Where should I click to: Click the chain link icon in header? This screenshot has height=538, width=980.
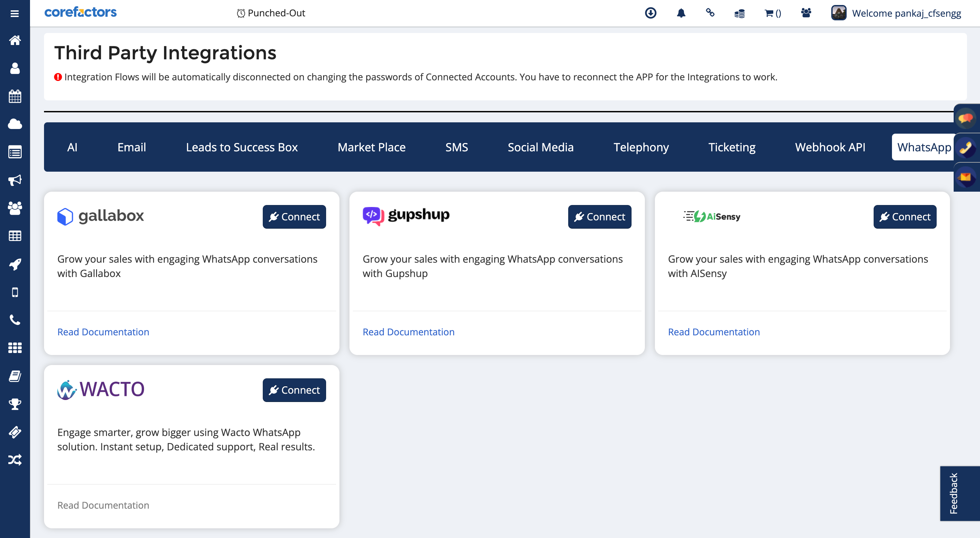click(x=710, y=13)
